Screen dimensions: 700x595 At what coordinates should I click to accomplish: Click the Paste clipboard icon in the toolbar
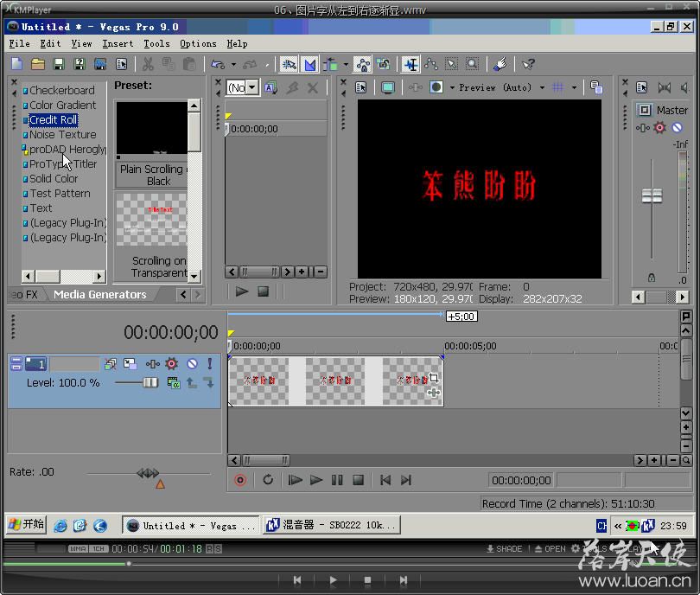click(189, 64)
